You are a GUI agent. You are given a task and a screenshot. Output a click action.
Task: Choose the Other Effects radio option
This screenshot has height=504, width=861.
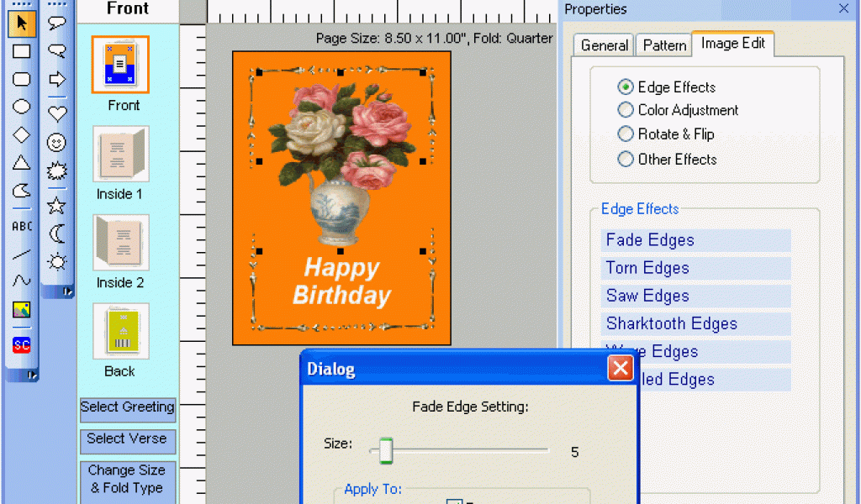coord(626,159)
